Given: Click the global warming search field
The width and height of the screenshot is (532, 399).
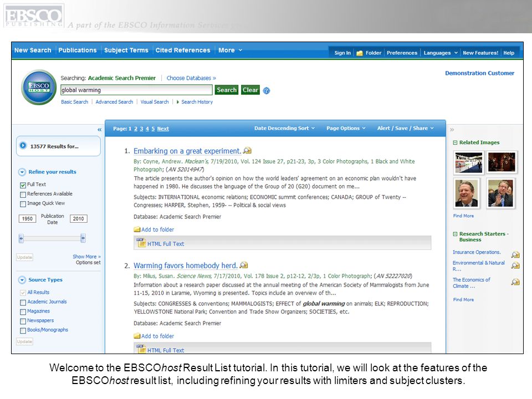Looking at the screenshot, I should [136, 90].
